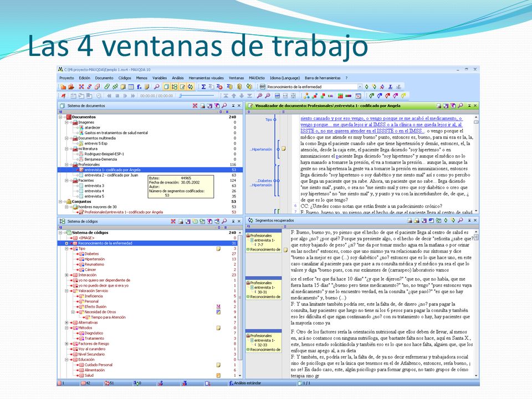The image size is (532, 399).
Task: Expand the Alternativas code
Action: [66, 323]
